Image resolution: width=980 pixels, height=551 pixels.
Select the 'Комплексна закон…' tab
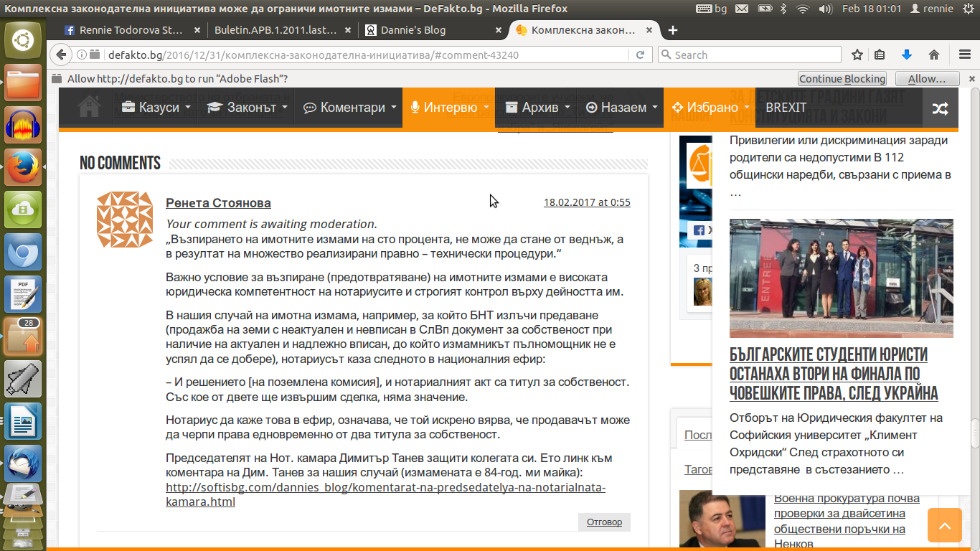click(x=583, y=30)
